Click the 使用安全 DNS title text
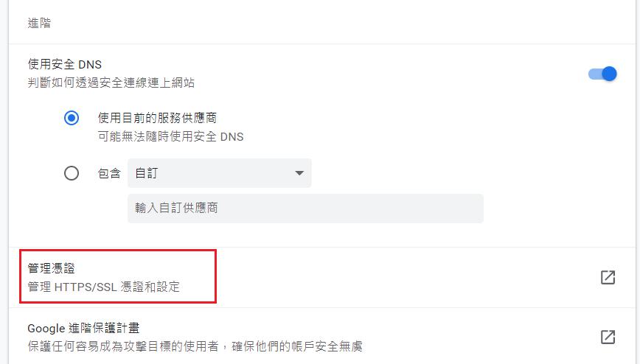Viewport: 640px width, 364px height. pyautogui.click(x=64, y=64)
